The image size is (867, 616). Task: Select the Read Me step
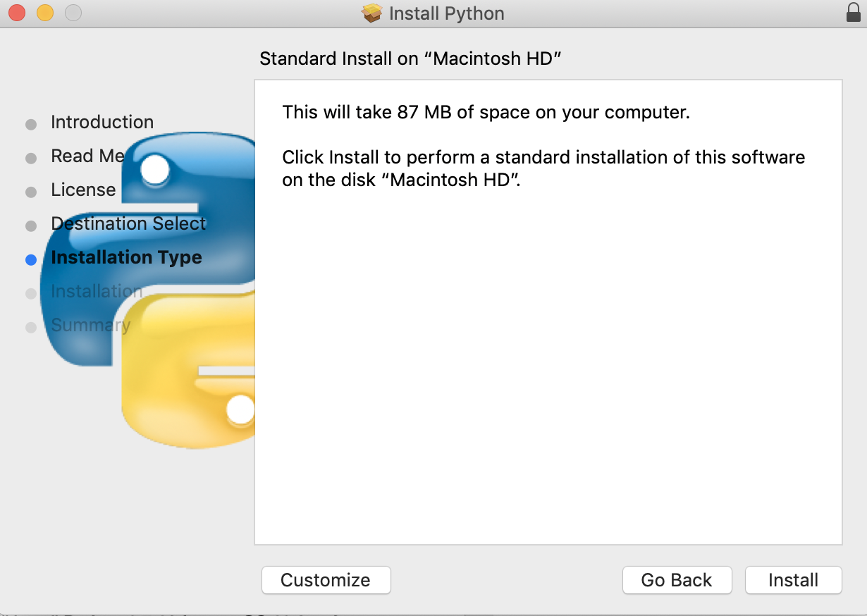tap(87, 156)
